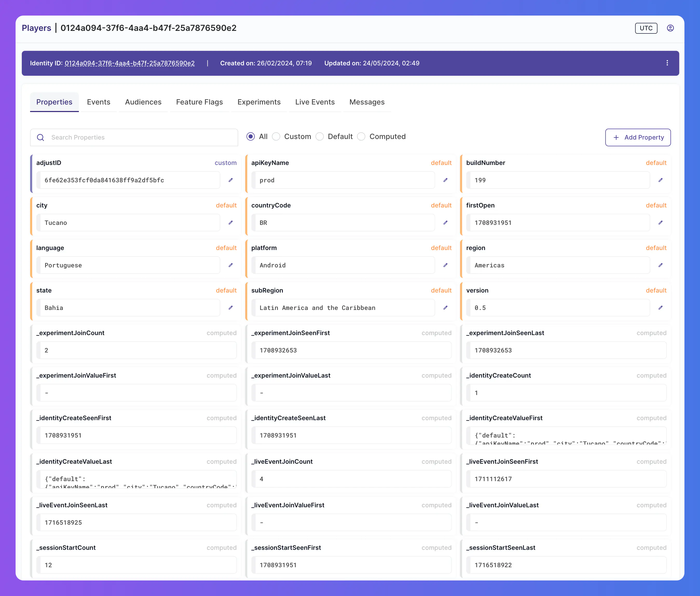Click the UTC timezone toggle button

(x=646, y=28)
